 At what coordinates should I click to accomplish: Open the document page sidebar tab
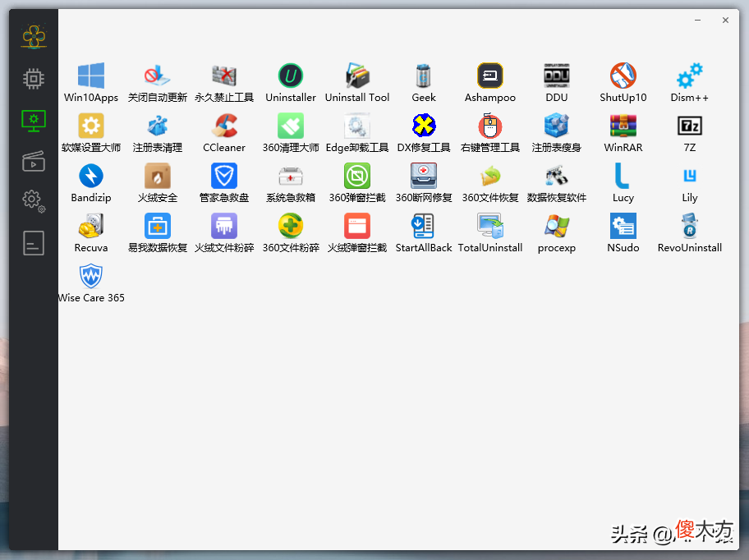(x=34, y=243)
